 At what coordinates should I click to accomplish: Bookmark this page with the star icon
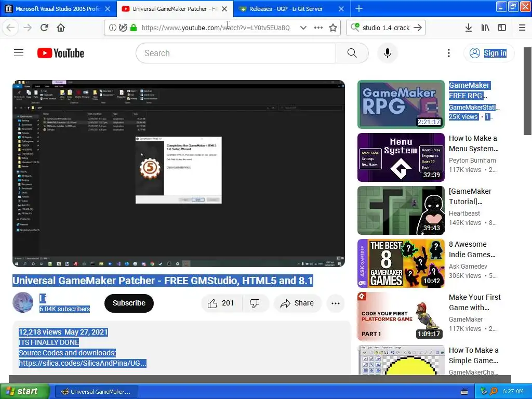pos(333,28)
